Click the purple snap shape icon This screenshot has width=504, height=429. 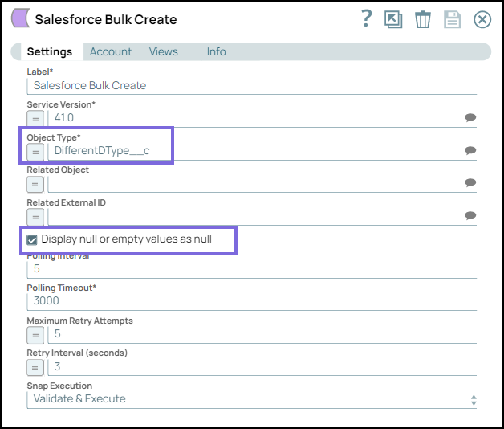click(x=21, y=18)
